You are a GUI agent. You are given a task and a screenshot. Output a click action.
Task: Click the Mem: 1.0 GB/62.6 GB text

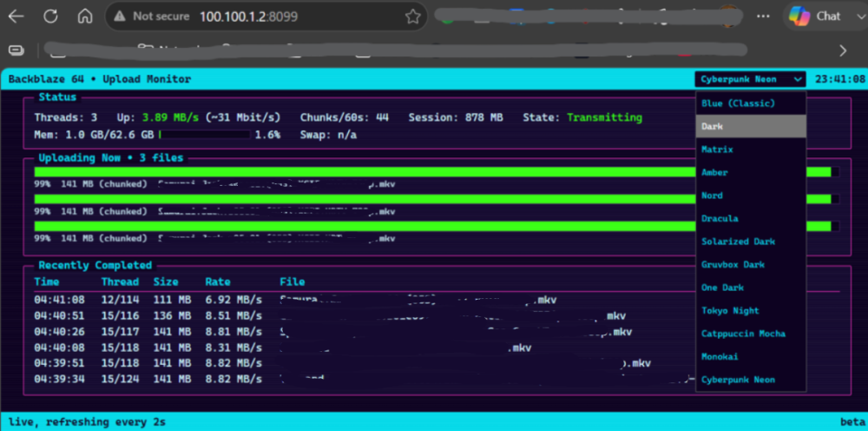click(x=94, y=135)
